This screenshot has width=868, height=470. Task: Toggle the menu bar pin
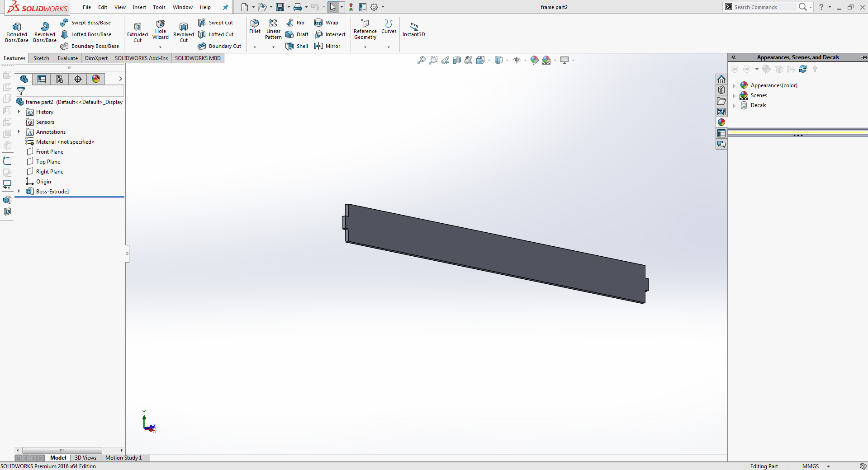pyautogui.click(x=225, y=7)
